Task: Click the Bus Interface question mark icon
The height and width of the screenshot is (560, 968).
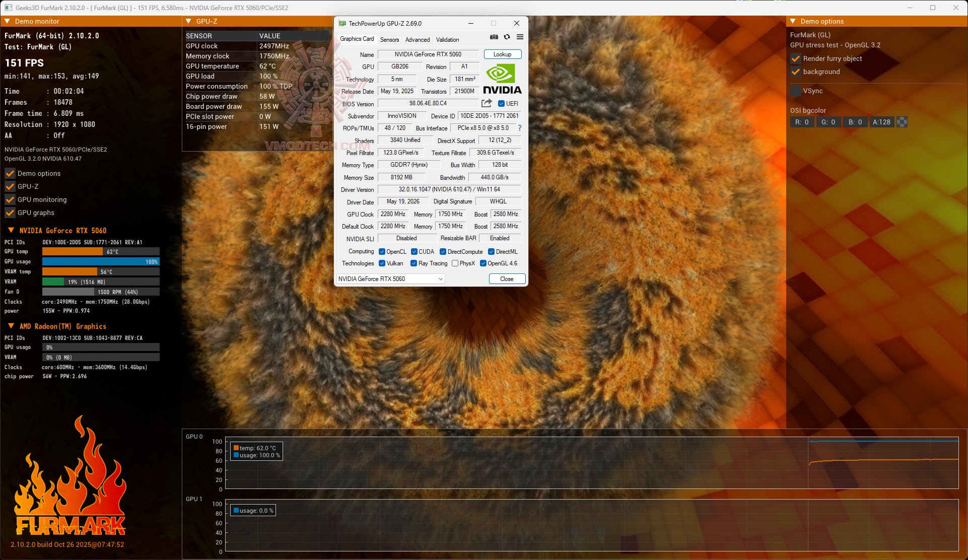Action: 520,128
